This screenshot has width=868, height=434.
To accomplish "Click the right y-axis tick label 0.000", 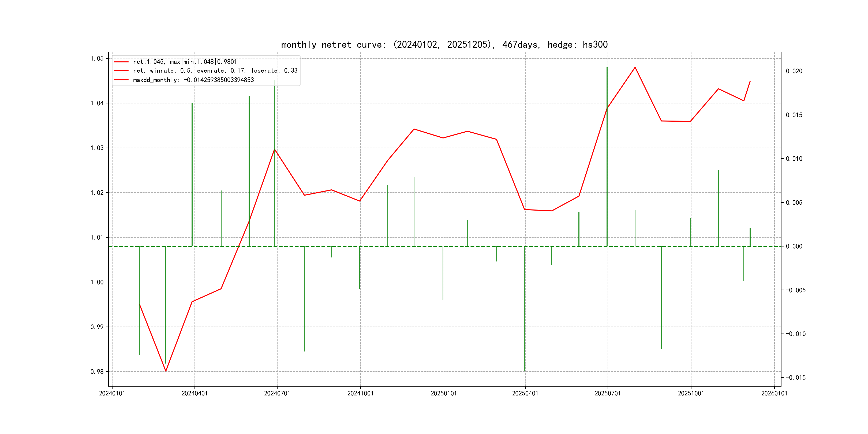I will (x=794, y=246).
